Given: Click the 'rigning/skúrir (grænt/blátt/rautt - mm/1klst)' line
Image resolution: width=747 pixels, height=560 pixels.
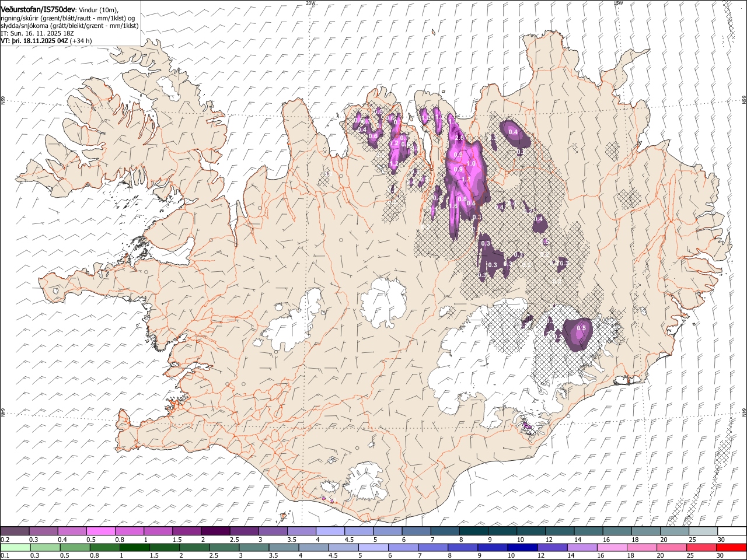Looking at the screenshot, I should point(64,18).
